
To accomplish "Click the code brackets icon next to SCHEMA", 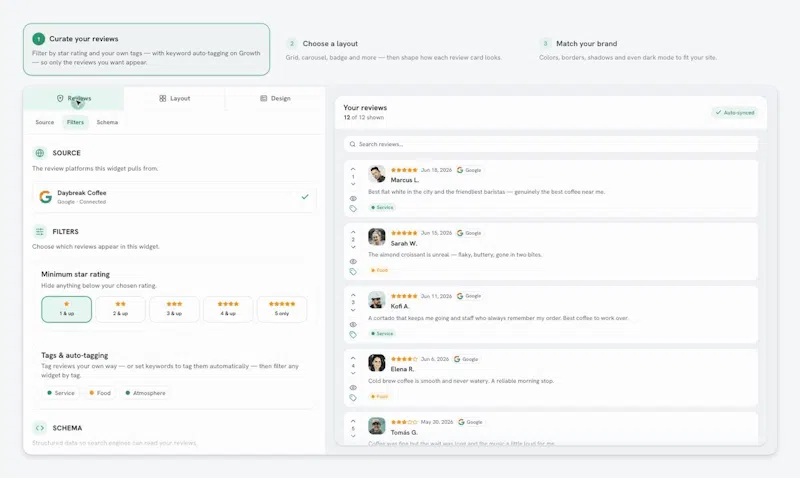I will click(x=40, y=428).
